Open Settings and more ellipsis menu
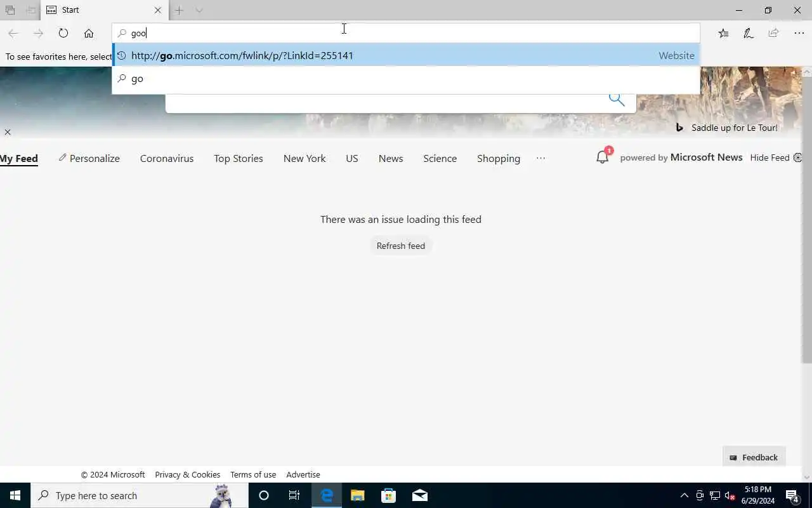Viewport: 812px width, 508px height. click(x=799, y=33)
